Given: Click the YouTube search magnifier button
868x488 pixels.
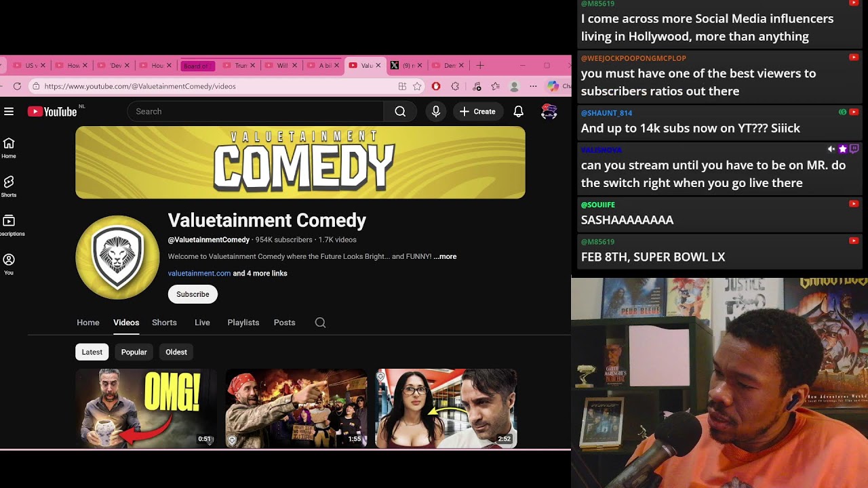Looking at the screenshot, I should [x=400, y=111].
